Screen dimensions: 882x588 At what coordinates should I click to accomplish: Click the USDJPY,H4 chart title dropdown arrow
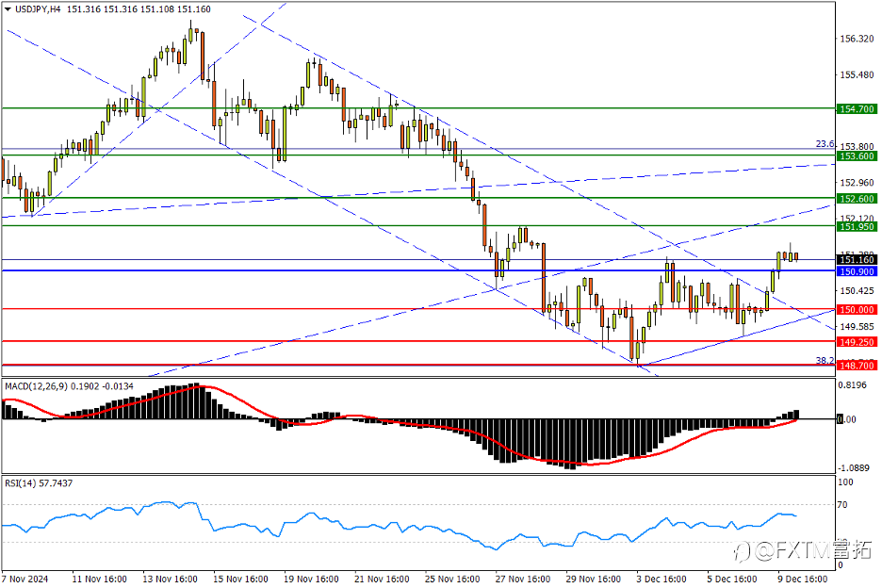8,9
